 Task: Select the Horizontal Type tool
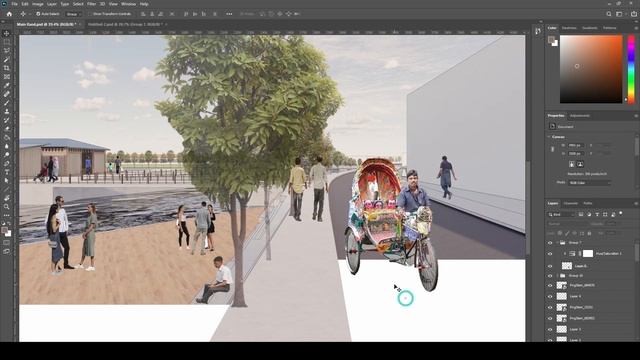[x=6, y=172]
